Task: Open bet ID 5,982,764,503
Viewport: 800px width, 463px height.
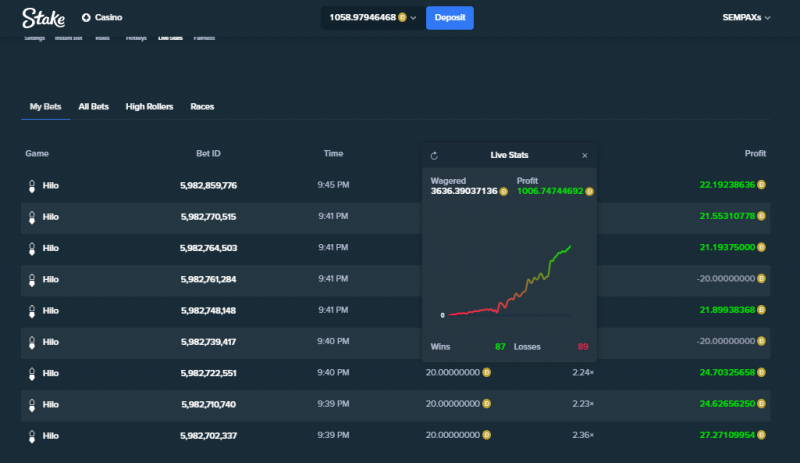Action: (x=208, y=248)
